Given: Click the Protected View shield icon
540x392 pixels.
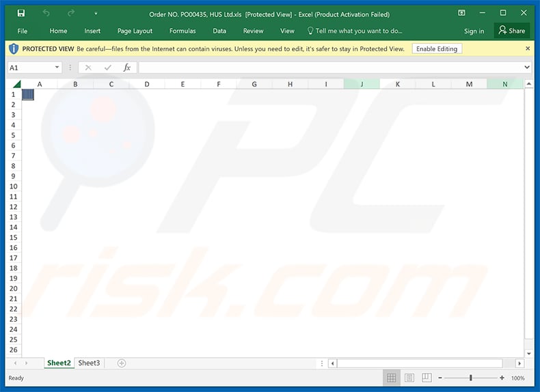Looking at the screenshot, I should [x=14, y=49].
